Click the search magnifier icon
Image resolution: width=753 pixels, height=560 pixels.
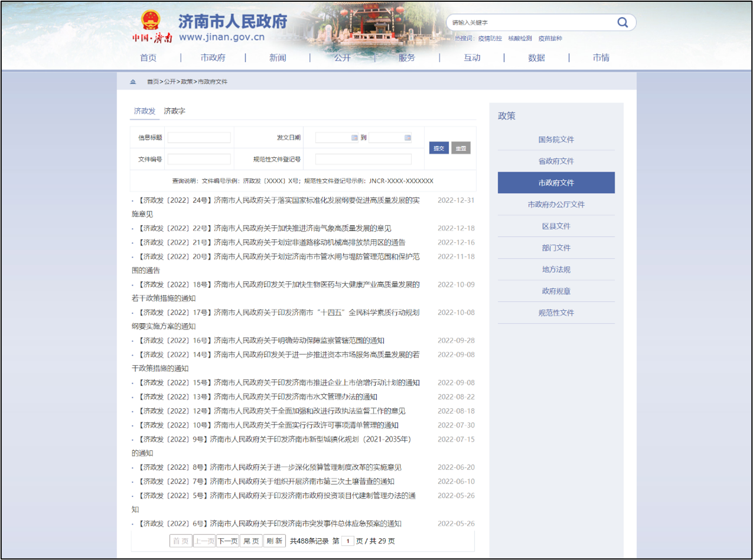pyautogui.click(x=622, y=22)
